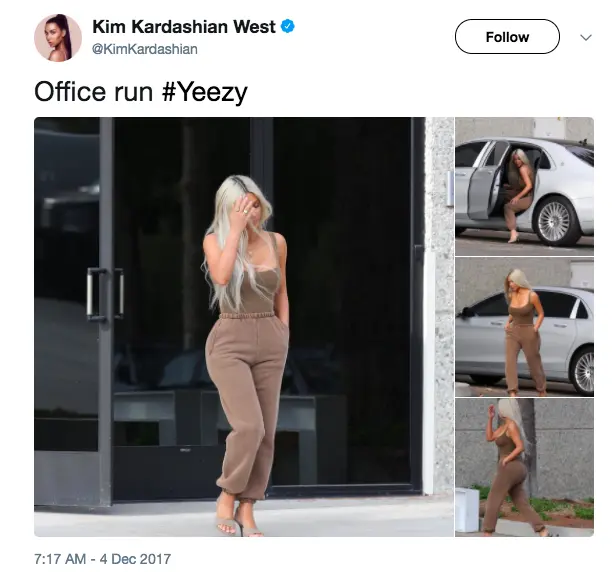Open the photo of her standing beside the car
Viewport: 616px width, 572px height.
click(524, 327)
